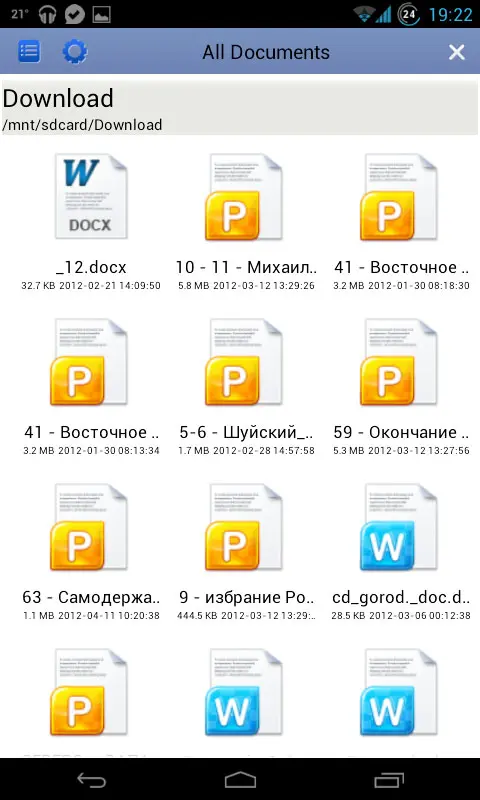Tap the Android home navigation button
480x800 pixels.
[240, 780]
